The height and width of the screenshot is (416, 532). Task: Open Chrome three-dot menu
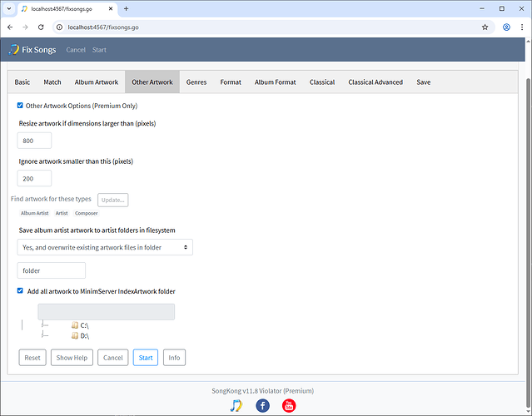pyautogui.click(x=522, y=27)
